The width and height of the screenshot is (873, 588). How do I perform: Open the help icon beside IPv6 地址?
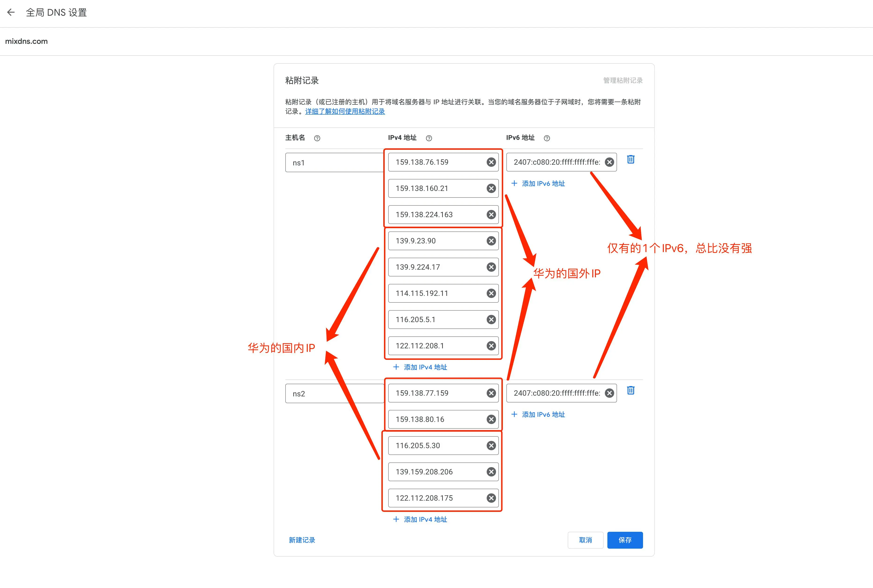(x=547, y=138)
